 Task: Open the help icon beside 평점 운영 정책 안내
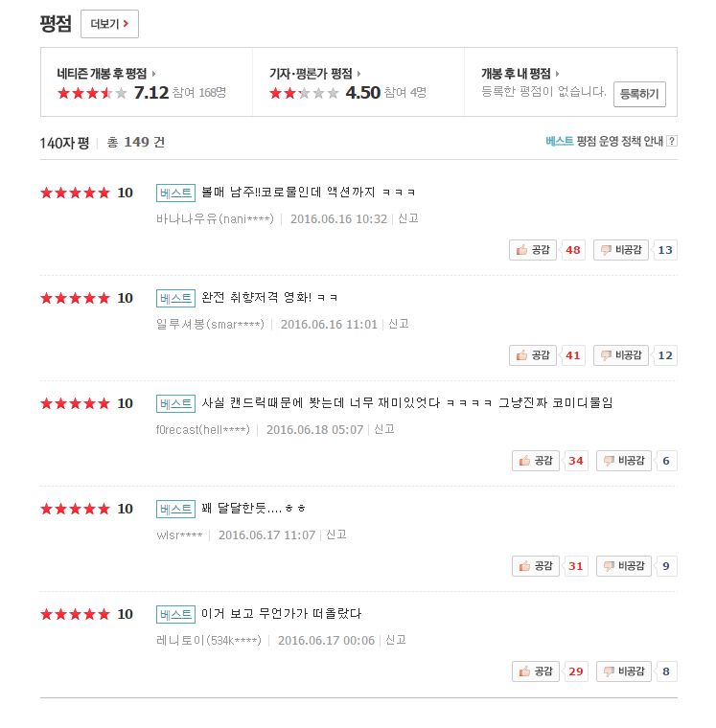coord(672,142)
